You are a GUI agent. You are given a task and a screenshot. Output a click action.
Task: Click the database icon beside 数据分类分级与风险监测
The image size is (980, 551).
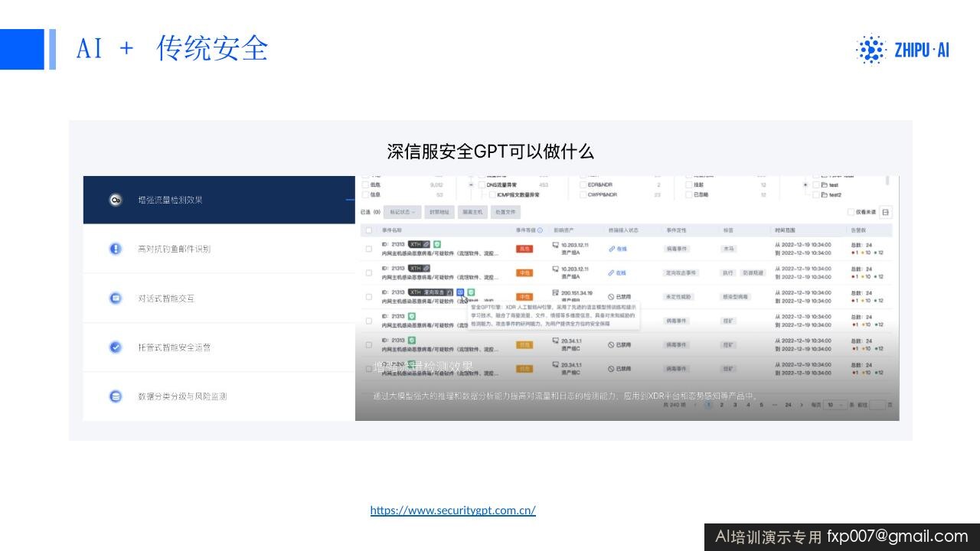coord(116,396)
